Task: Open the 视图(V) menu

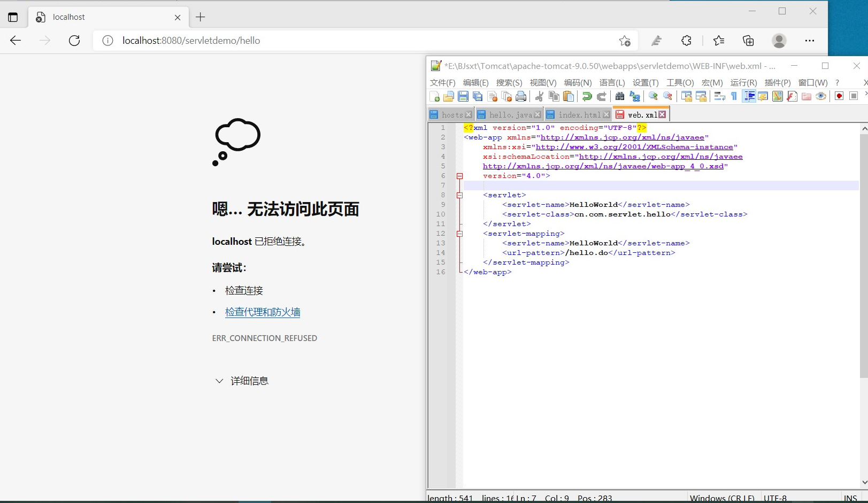Action: click(543, 82)
